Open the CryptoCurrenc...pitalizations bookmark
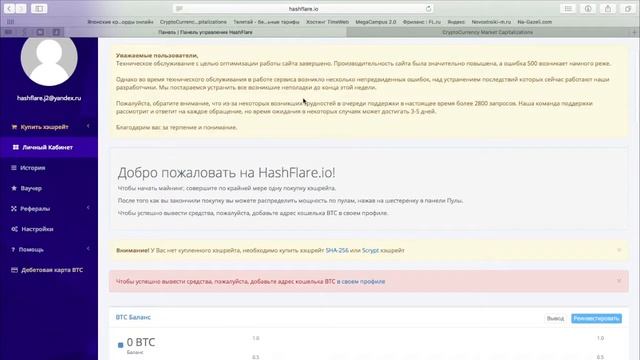The width and height of the screenshot is (640, 360). pos(193,22)
